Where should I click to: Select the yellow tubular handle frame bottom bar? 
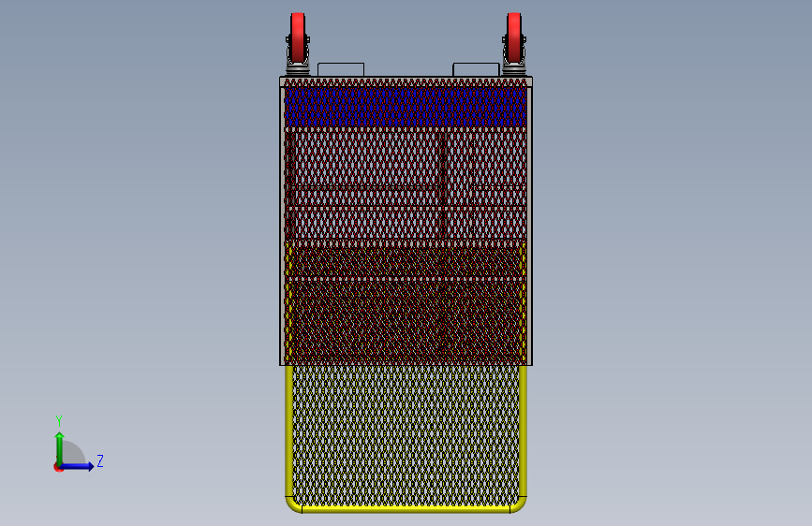point(406,509)
